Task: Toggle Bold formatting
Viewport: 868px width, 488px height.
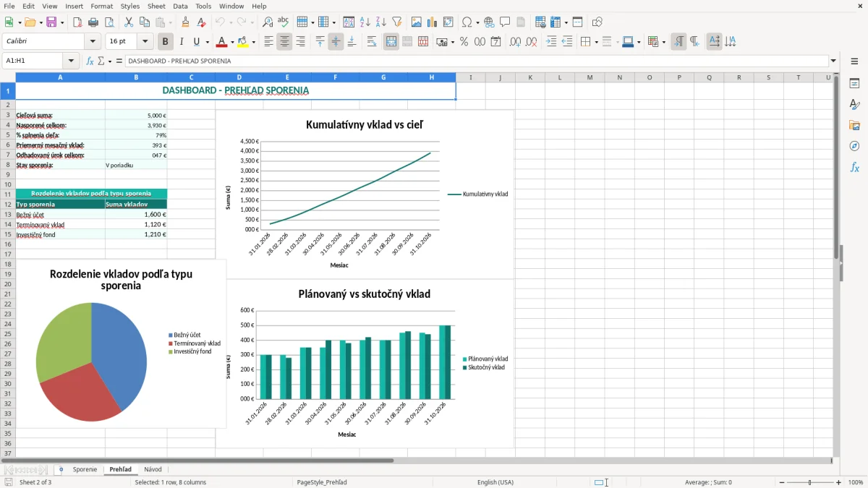Action: pyautogui.click(x=165, y=42)
